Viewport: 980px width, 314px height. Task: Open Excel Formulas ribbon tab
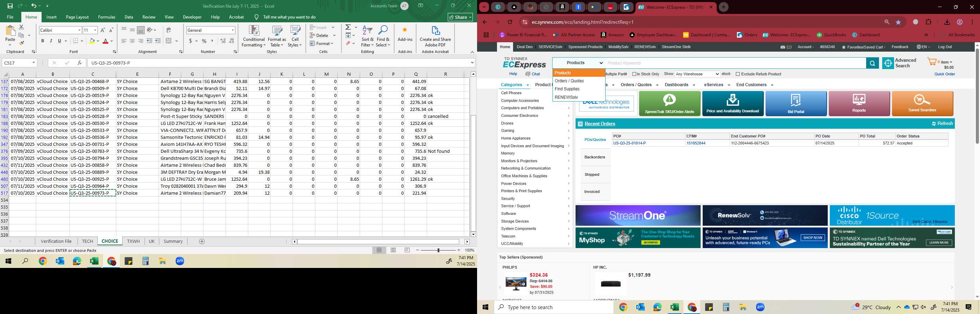(x=107, y=17)
